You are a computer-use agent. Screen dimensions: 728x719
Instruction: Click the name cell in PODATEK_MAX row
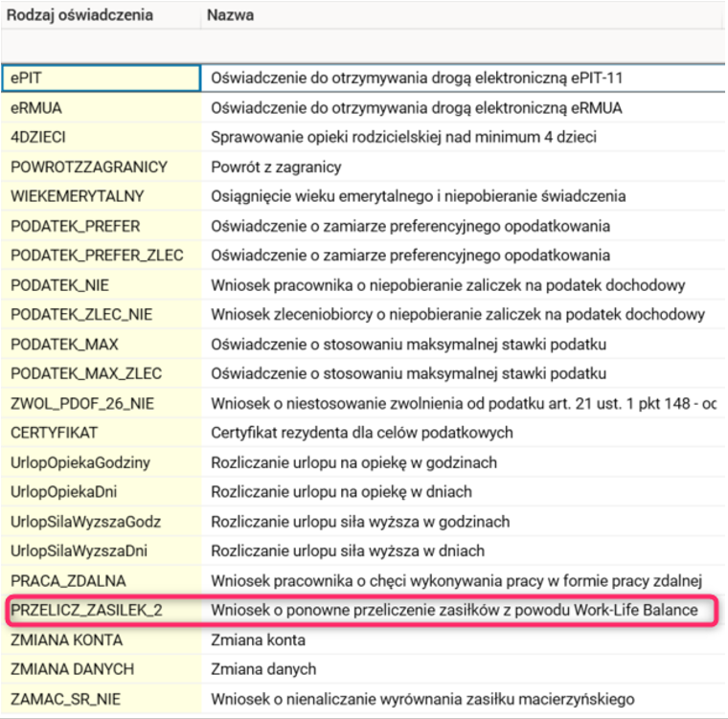[464, 345]
